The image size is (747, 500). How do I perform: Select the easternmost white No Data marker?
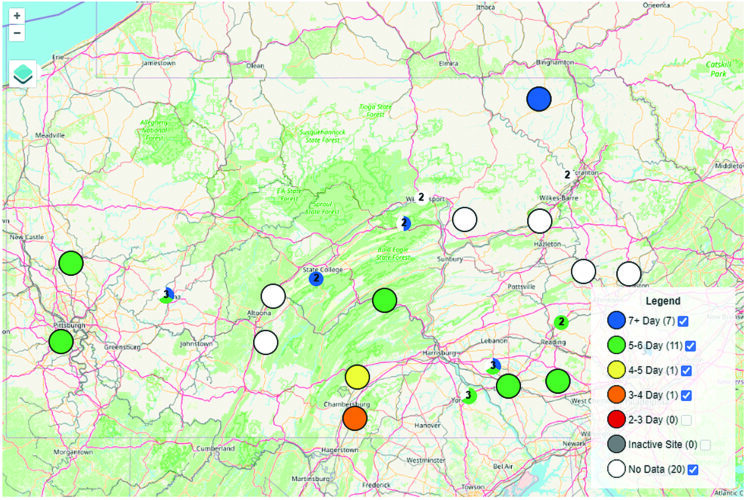click(x=628, y=274)
